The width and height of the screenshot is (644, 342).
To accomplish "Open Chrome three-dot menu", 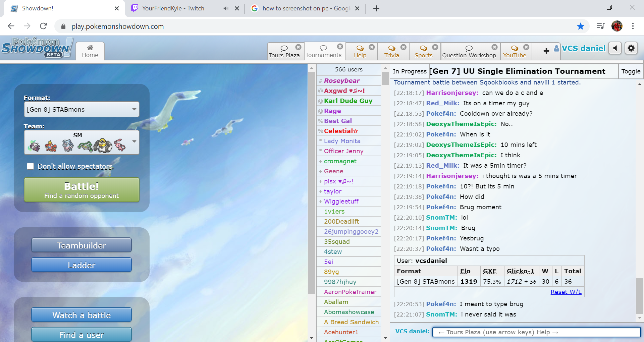I will click(633, 26).
